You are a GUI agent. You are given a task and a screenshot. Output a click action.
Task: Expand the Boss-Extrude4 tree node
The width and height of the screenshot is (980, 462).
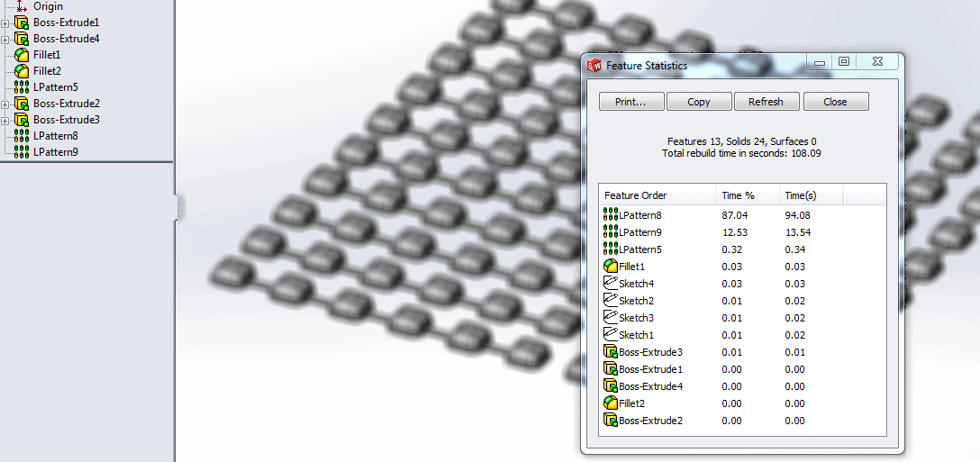5,39
